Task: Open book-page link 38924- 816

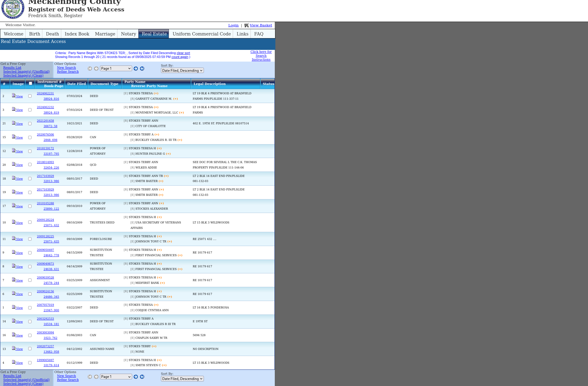Action: tap(51, 99)
